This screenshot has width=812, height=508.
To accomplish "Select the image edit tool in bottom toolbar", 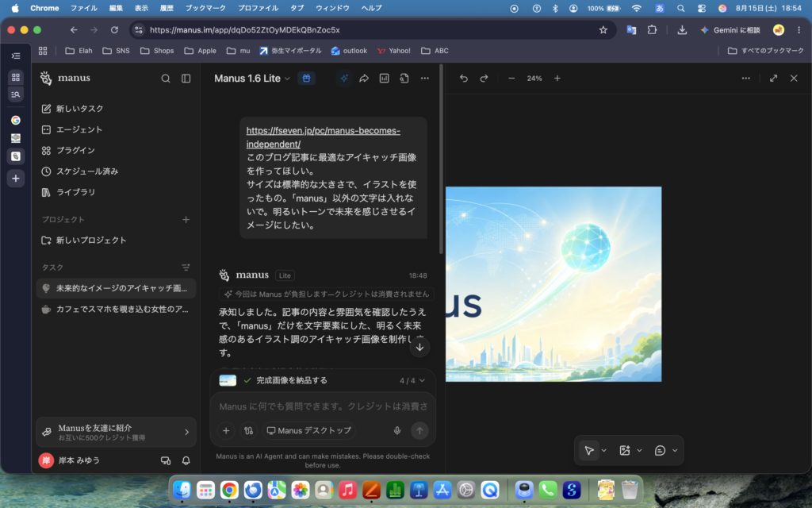I will (625, 451).
